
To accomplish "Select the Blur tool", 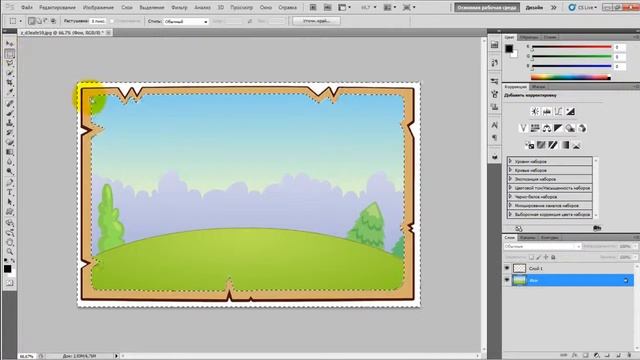I will (10, 162).
